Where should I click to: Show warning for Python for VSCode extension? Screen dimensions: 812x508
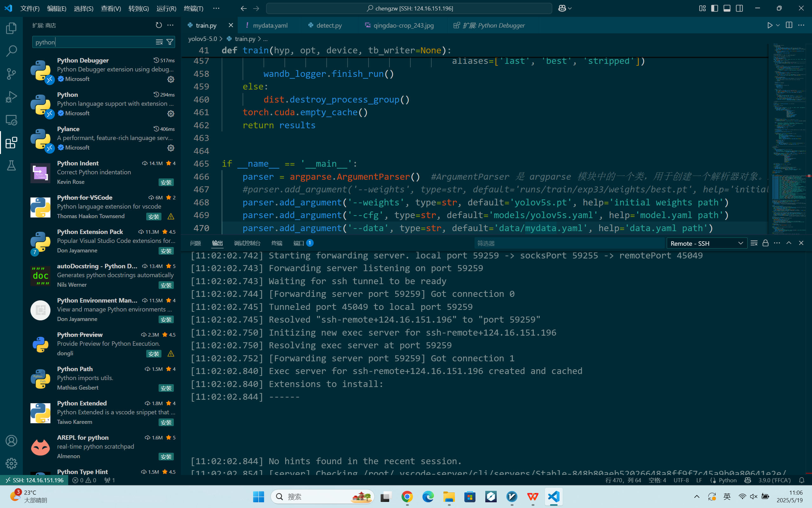[x=171, y=217]
